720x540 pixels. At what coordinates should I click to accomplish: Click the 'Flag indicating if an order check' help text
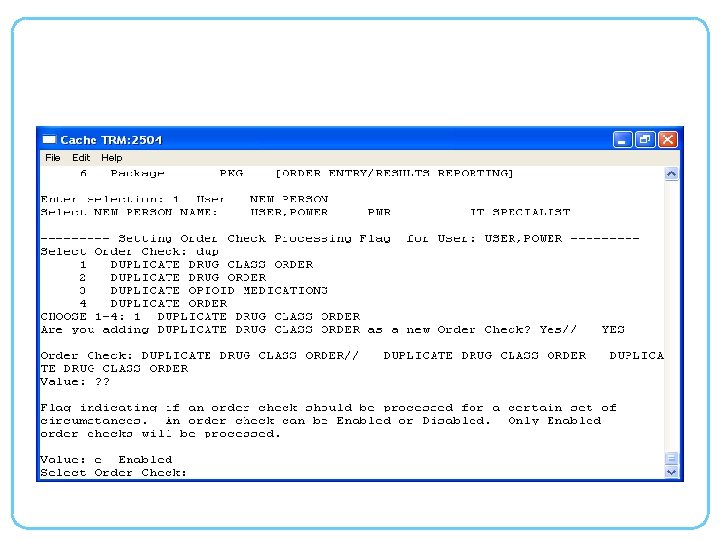[328, 408]
